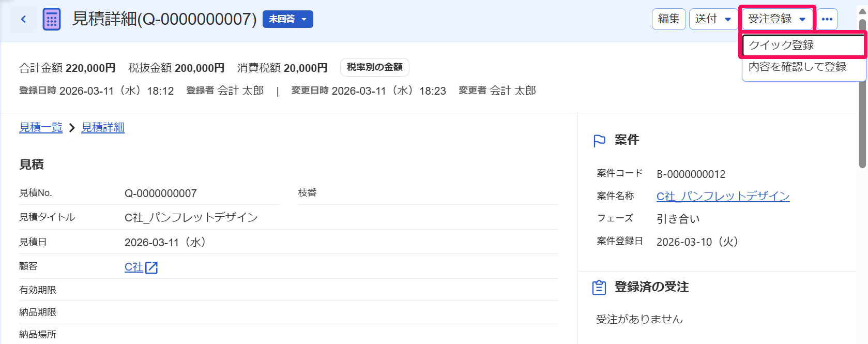The height and width of the screenshot is (344, 868).
Task: Click the 納品期限 field label
Action: pos(38,312)
